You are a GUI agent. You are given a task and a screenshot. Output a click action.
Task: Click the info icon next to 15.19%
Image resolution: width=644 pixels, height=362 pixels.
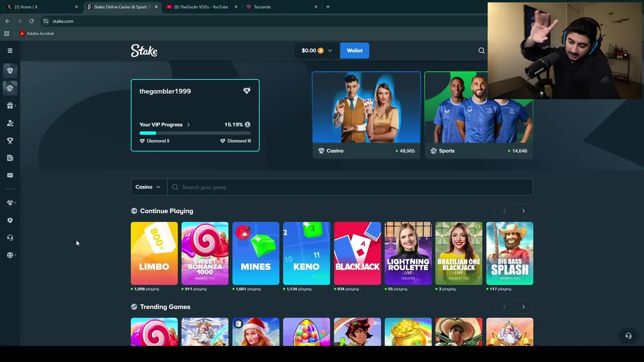tap(248, 125)
